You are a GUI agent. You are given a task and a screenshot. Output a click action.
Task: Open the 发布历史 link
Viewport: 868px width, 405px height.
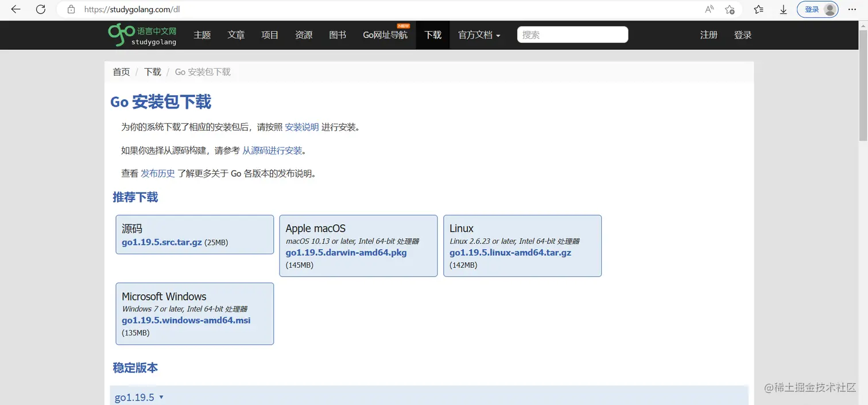(x=158, y=173)
